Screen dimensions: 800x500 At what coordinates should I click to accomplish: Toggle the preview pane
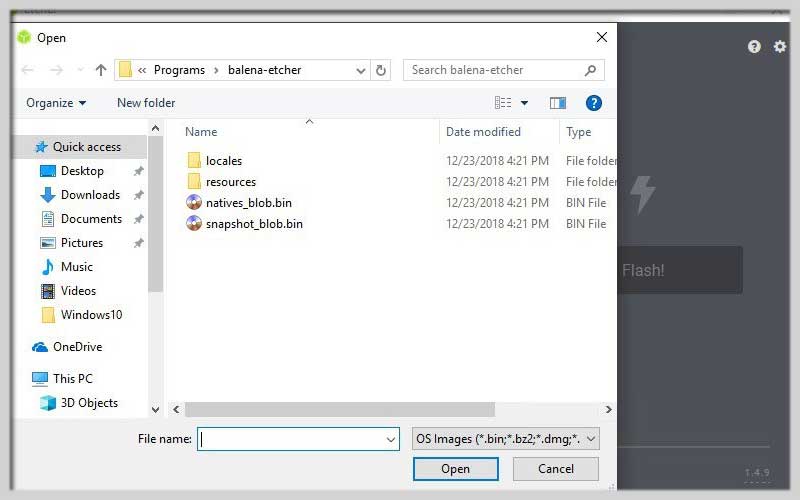coord(558,103)
